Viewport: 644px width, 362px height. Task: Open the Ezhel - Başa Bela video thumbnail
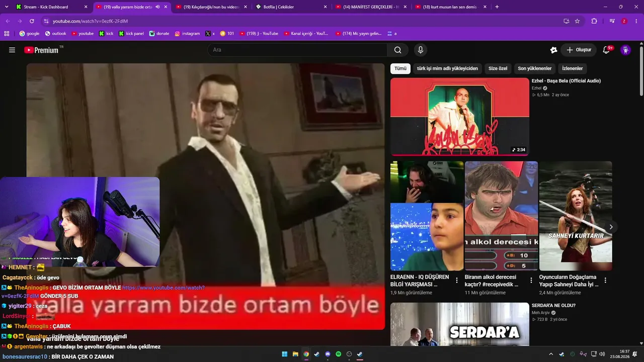460,117
